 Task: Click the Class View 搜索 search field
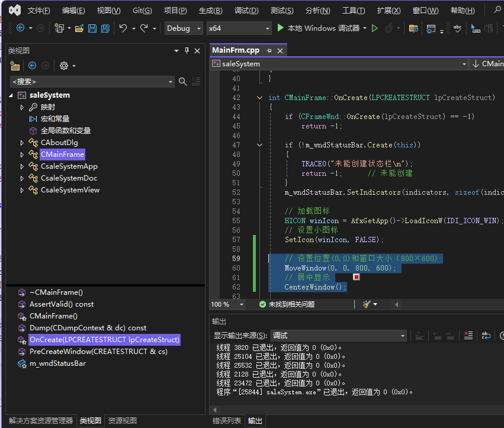click(x=89, y=82)
